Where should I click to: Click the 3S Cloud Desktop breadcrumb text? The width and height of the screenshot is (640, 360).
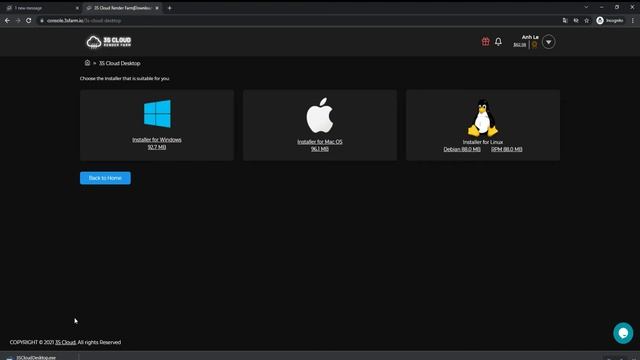click(120, 63)
